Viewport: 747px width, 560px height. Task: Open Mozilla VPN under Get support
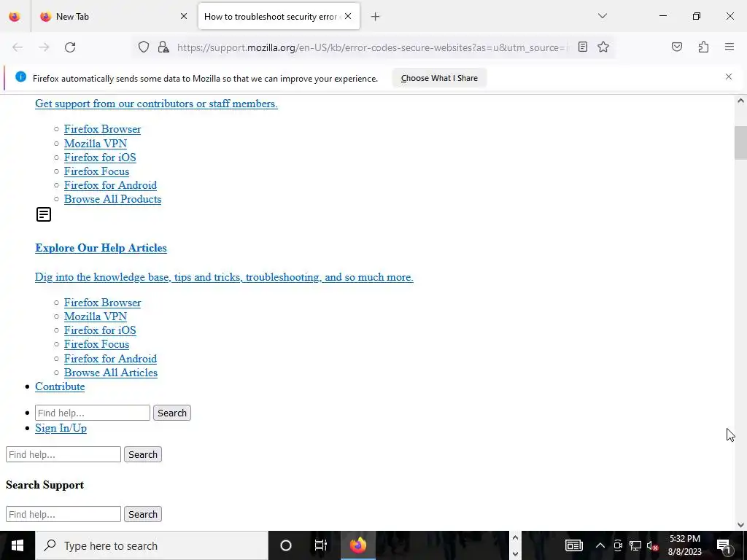coord(96,144)
